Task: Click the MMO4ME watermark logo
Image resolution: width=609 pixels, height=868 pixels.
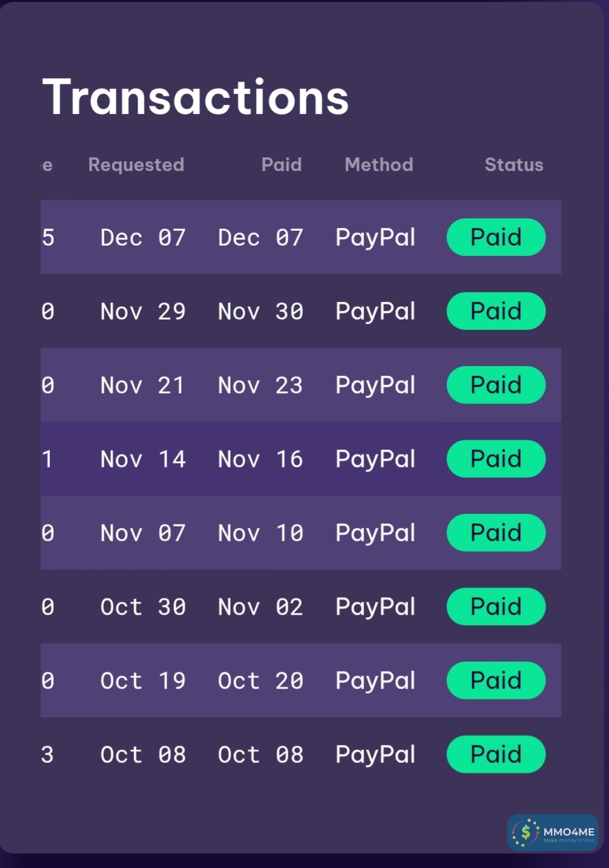Action: tap(553, 832)
